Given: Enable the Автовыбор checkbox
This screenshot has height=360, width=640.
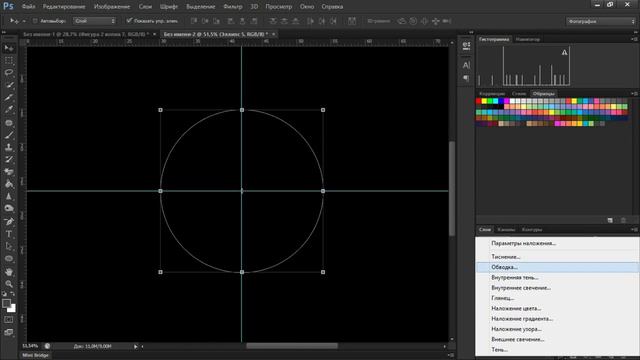Looking at the screenshot, I should pos(35,21).
